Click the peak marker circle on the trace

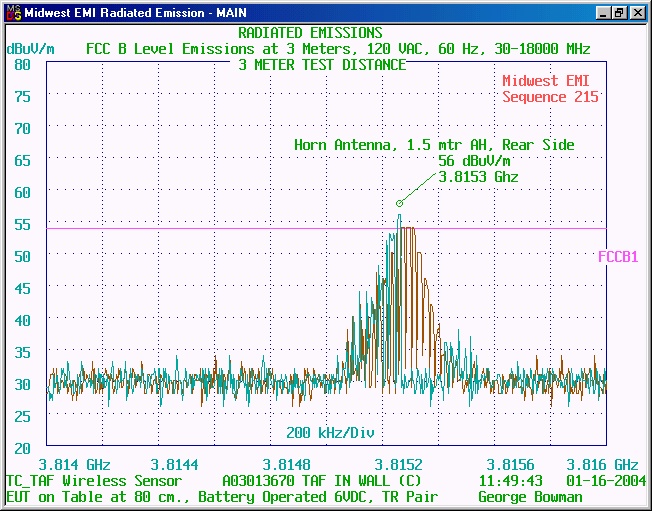point(399,203)
